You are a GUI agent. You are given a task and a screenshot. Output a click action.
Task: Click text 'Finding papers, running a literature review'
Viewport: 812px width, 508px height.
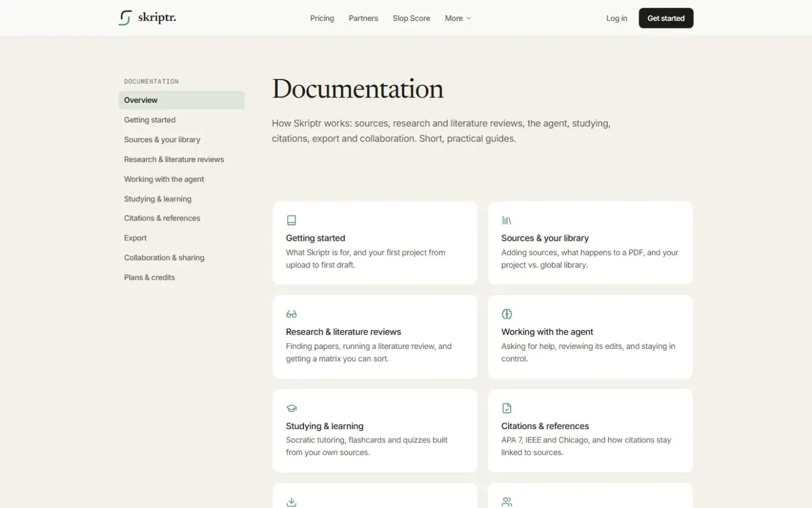point(361,346)
